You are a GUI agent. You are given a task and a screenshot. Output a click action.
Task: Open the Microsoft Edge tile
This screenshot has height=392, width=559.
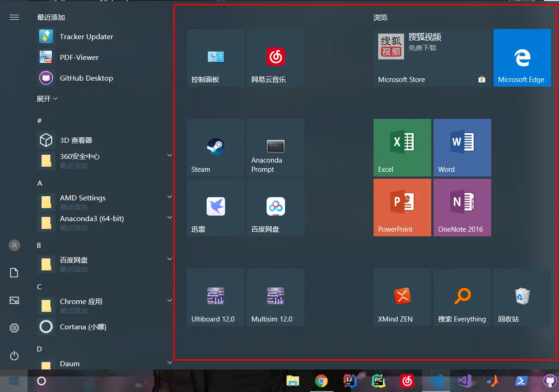(x=522, y=58)
